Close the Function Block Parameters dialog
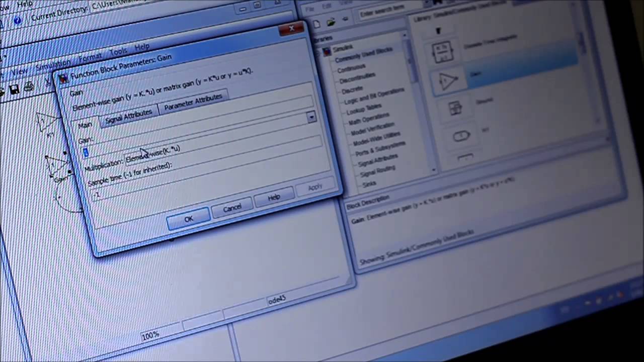 coord(292,29)
